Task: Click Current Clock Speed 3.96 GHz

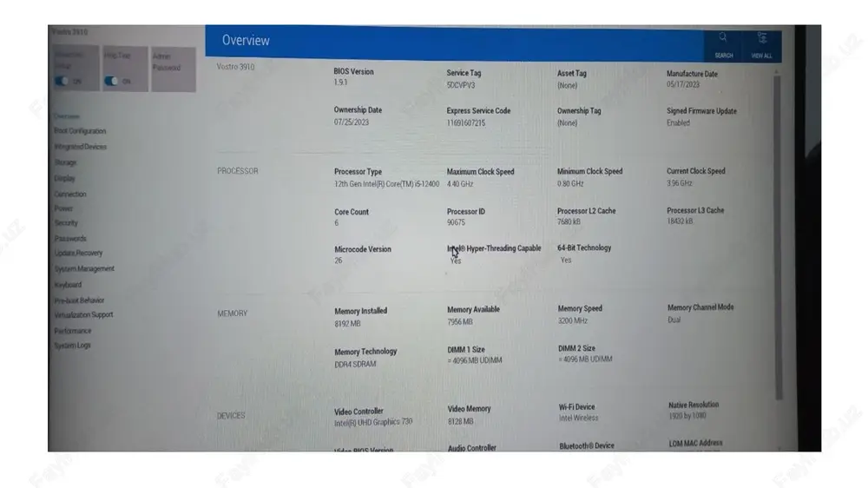Action: point(680,183)
